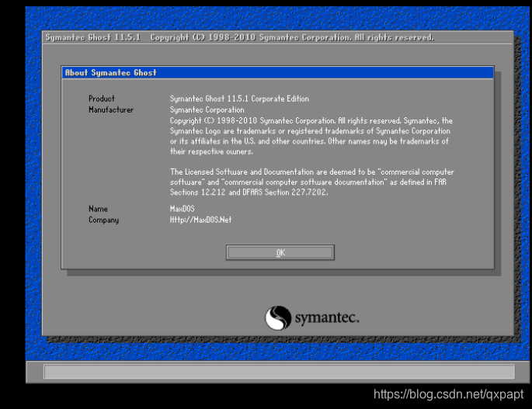Click the line beginning 'or its affiliates in the U.S.'
This screenshot has width=532, height=409.
309,141
